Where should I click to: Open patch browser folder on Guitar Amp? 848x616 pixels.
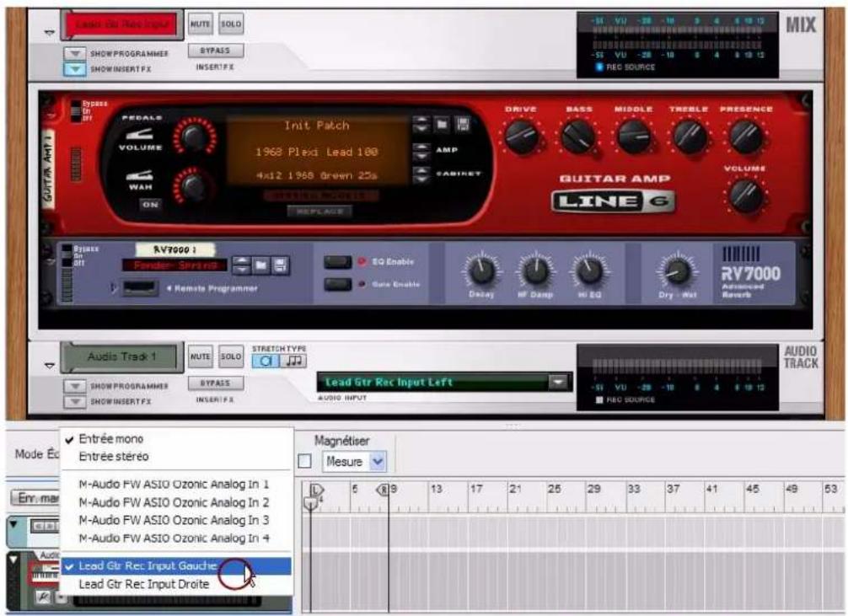tap(442, 125)
